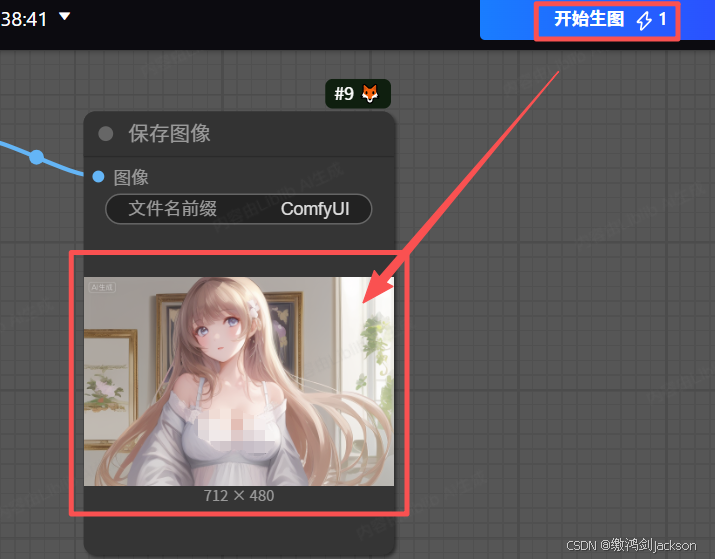Screen dimensions: 715x559
Task: Open the generated anime image preview
Action: (x=239, y=381)
